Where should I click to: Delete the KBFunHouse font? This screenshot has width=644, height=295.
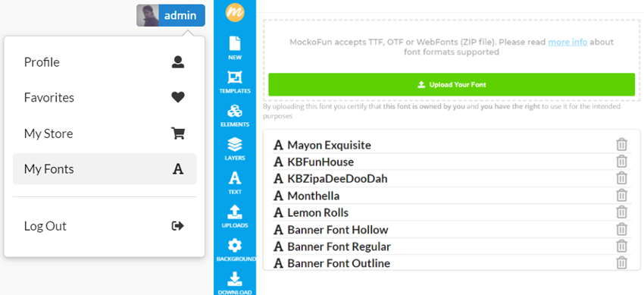coord(622,162)
